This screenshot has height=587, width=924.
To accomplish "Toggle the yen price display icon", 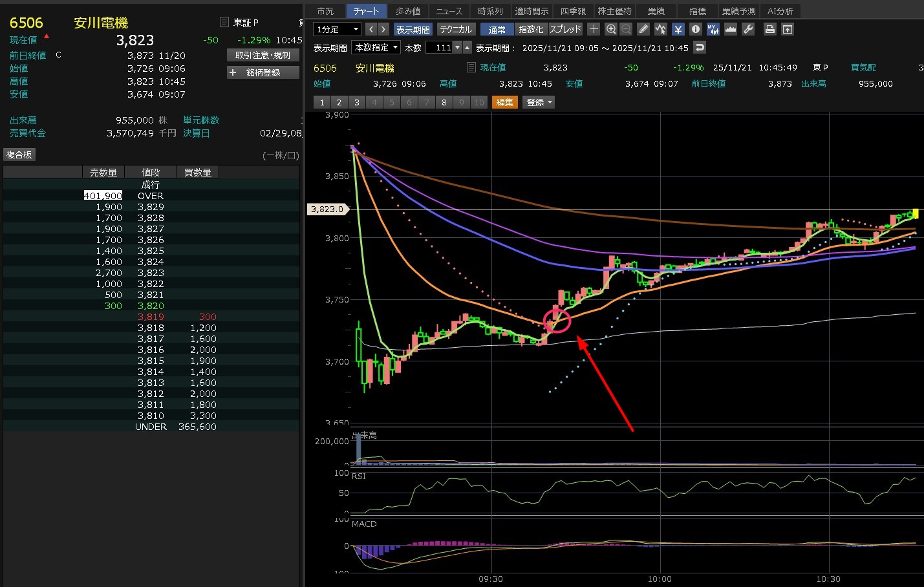I will 678,29.
